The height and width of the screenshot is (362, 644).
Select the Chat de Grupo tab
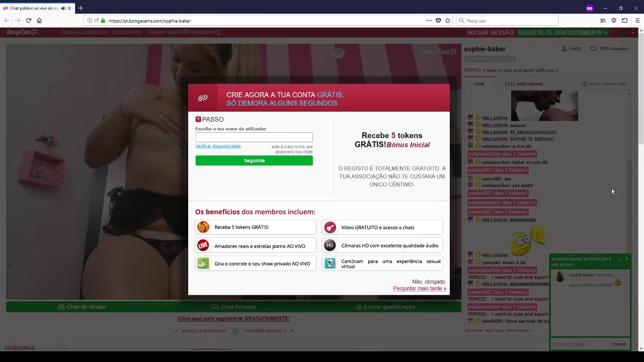pos(82,307)
